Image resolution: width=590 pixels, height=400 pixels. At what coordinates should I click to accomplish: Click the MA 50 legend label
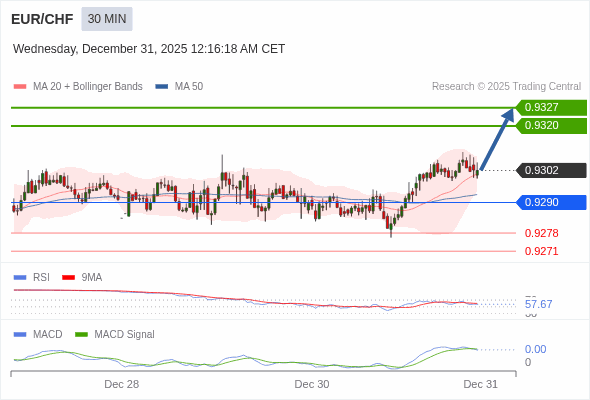(189, 87)
